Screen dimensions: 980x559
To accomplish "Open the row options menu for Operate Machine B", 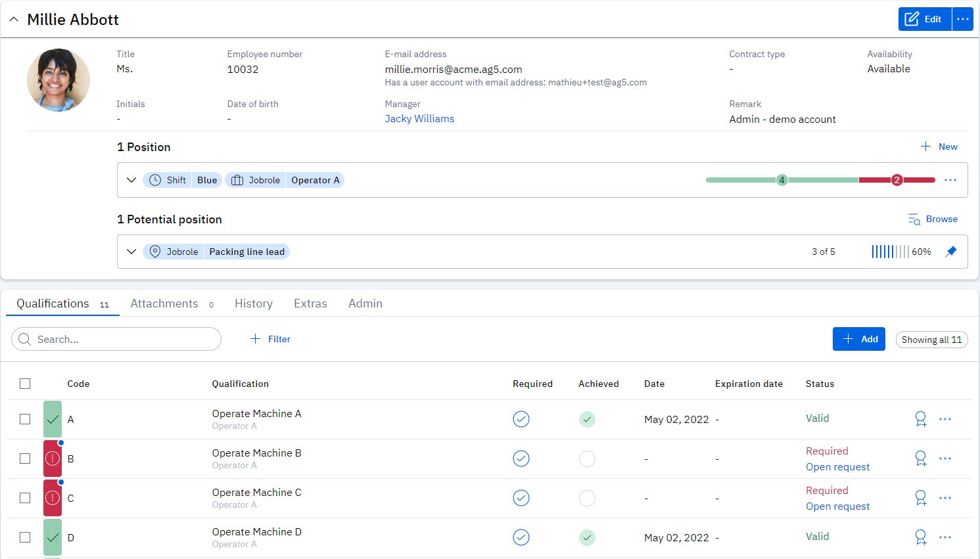I will click(945, 458).
